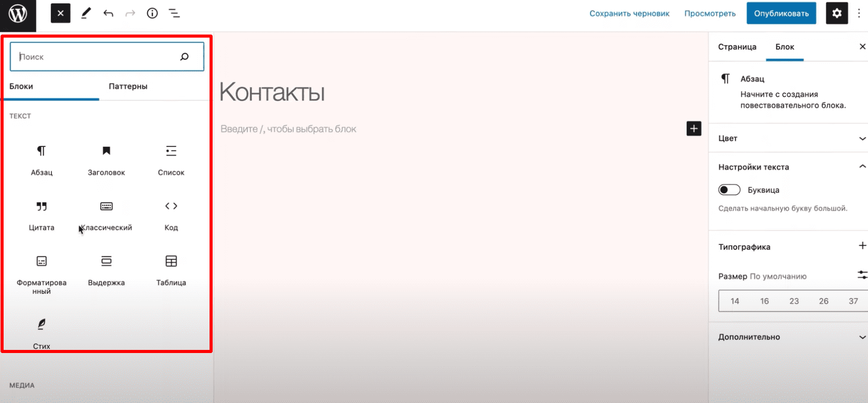
Task: Click the empty paragraph block placeholder
Action: click(x=288, y=129)
